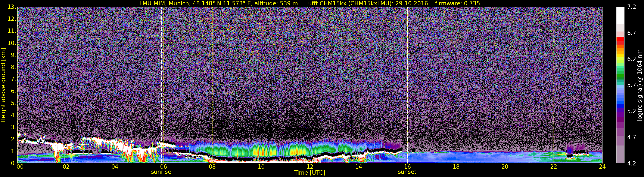Click the 'altitude: 539 m' text
The height and width of the screenshot is (177, 644).
[x=276, y=3]
